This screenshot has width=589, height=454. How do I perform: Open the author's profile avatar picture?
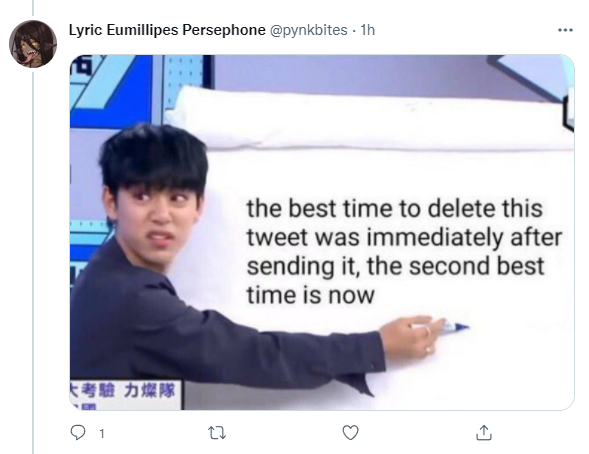(33, 44)
